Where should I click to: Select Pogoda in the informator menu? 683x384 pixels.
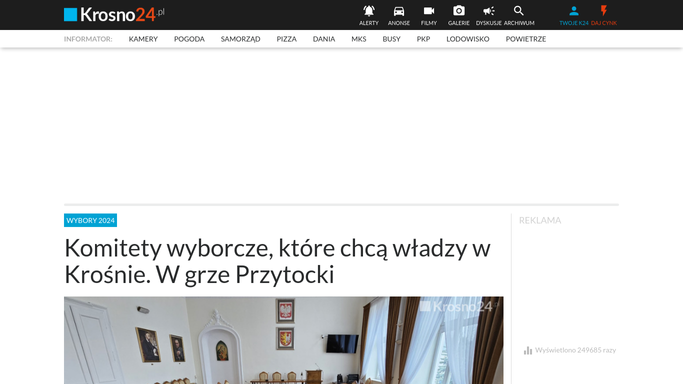189,39
